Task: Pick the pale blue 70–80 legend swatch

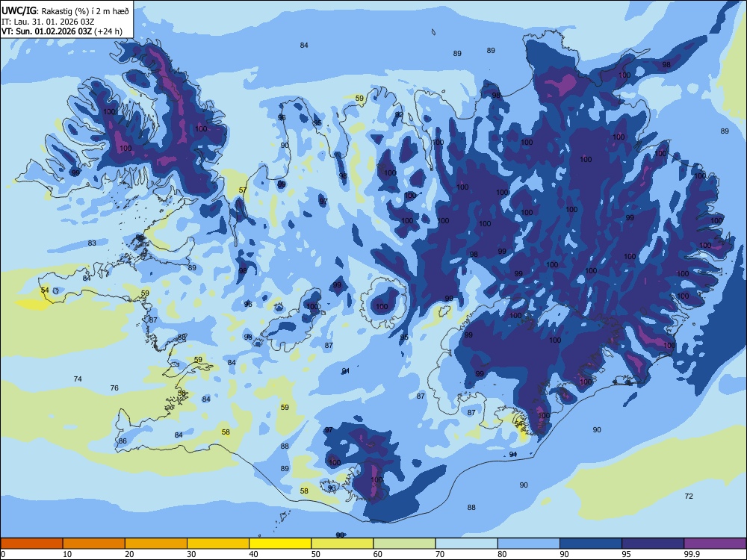Action: click(466, 544)
